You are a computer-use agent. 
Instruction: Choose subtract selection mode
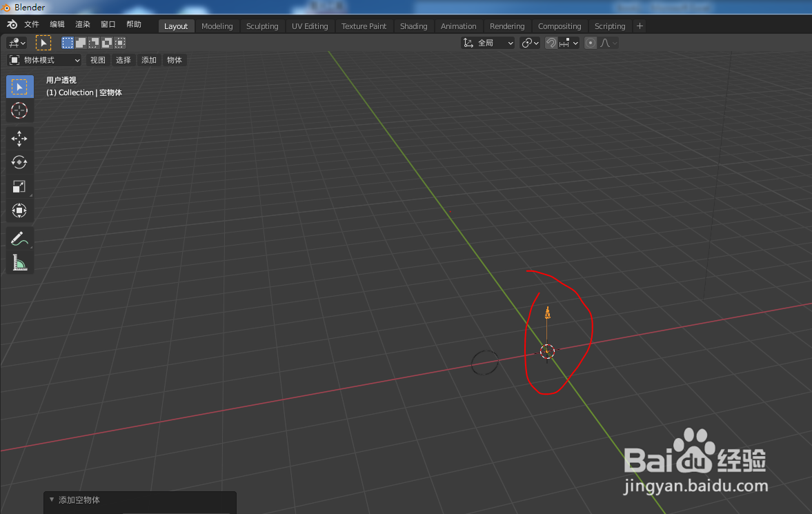[x=94, y=43]
